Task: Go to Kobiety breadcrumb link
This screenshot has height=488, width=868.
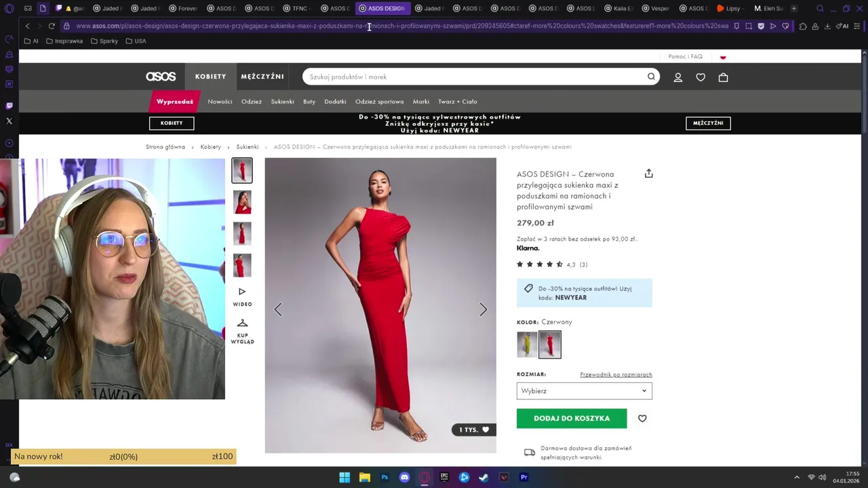Action: (210, 146)
